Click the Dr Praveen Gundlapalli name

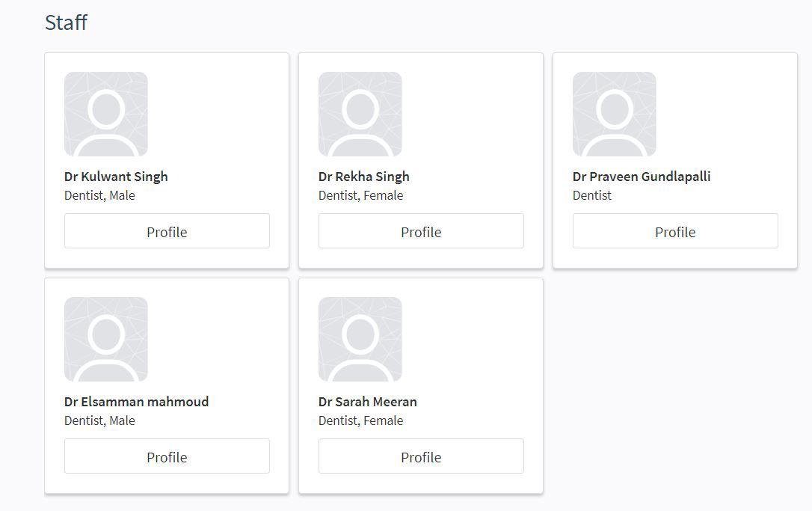click(x=642, y=177)
